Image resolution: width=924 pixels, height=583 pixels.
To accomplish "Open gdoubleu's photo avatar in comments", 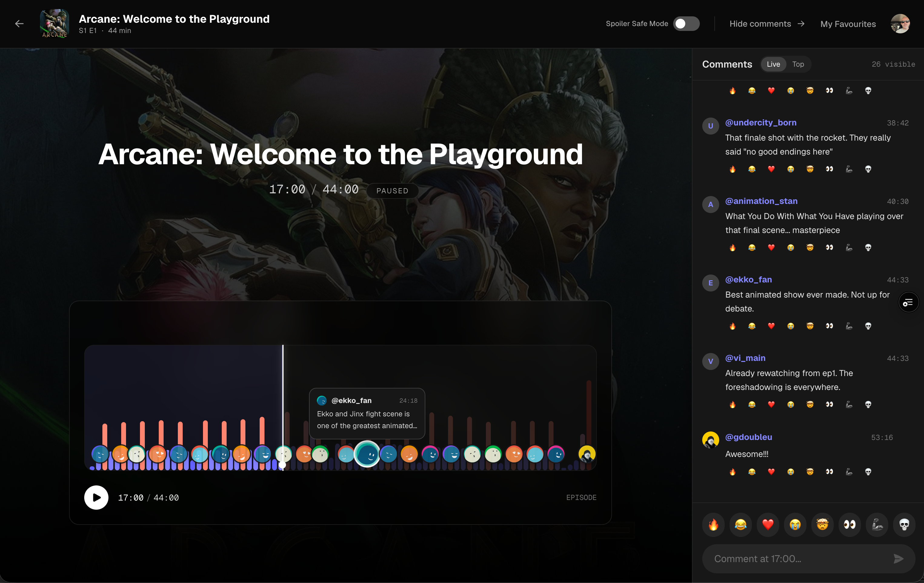I will point(711,440).
